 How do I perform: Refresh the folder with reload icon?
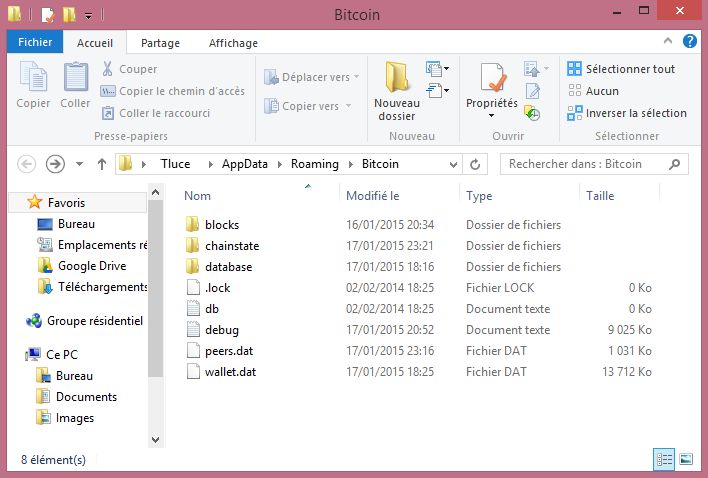click(x=477, y=164)
